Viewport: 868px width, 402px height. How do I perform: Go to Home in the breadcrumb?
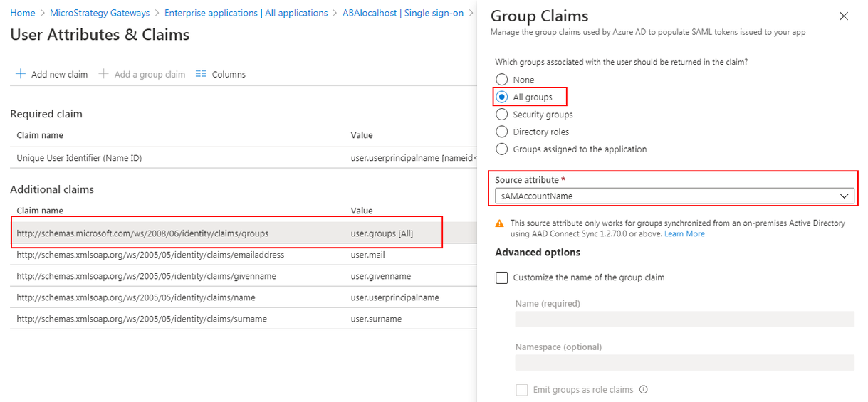click(23, 13)
